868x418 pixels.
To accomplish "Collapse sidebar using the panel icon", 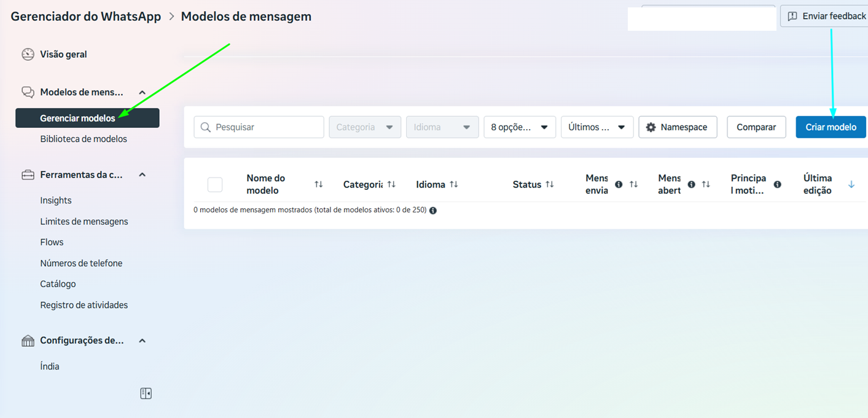I will point(146,393).
